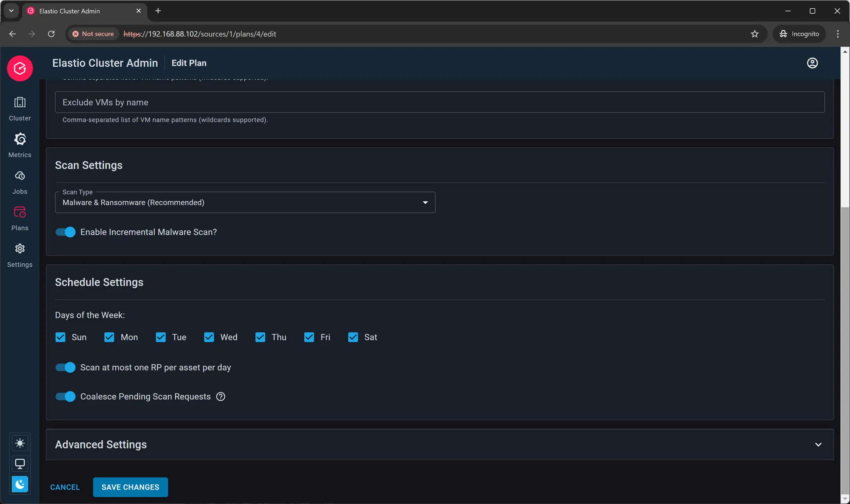
Task: Click the Elastio Cluster Admin title
Action: (x=105, y=63)
